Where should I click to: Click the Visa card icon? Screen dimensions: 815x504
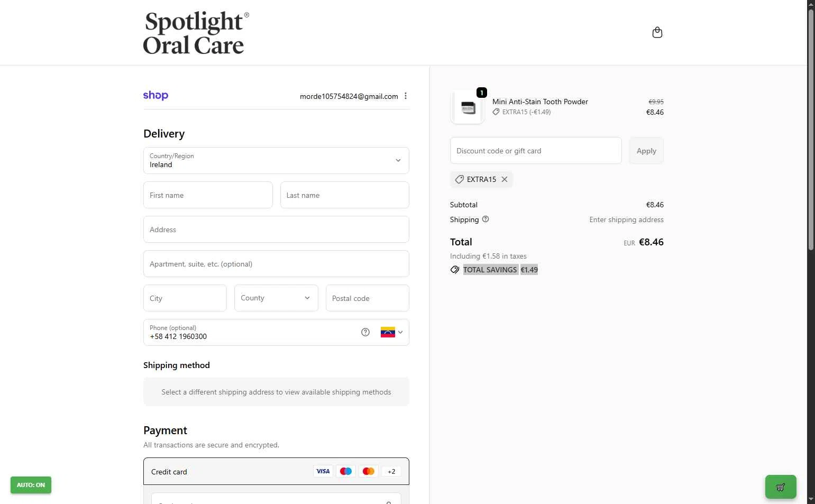click(323, 471)
